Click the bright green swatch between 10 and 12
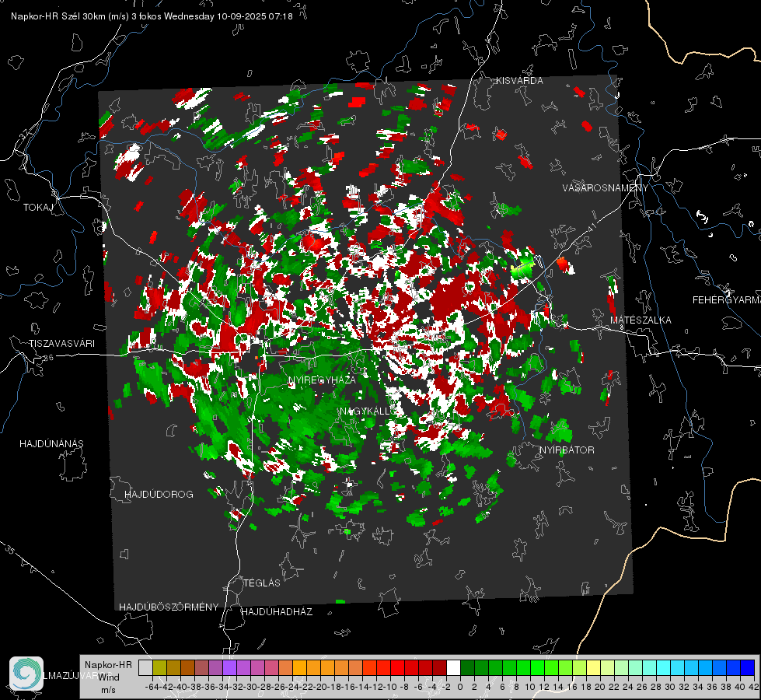The image size is (761, 700). (537, 668)
